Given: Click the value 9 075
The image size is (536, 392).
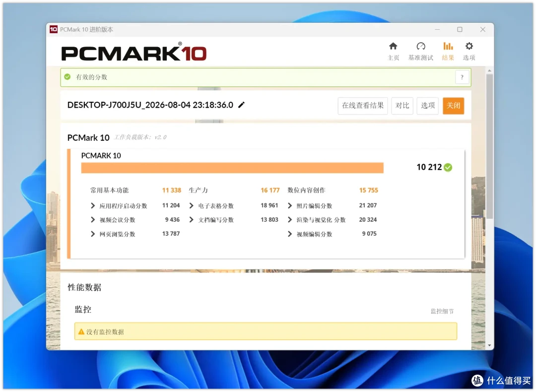Looking at the screenshot, I should 369,234.
